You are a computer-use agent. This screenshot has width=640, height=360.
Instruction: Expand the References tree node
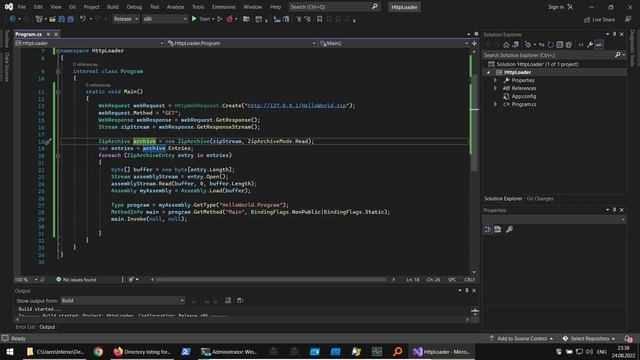tap(496, 88)
